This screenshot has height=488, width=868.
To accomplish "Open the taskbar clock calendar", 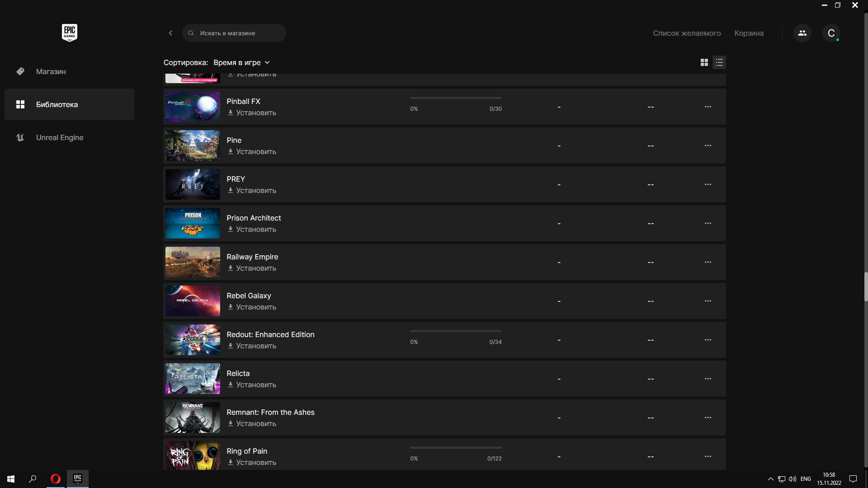I will (x=829, y=479).
